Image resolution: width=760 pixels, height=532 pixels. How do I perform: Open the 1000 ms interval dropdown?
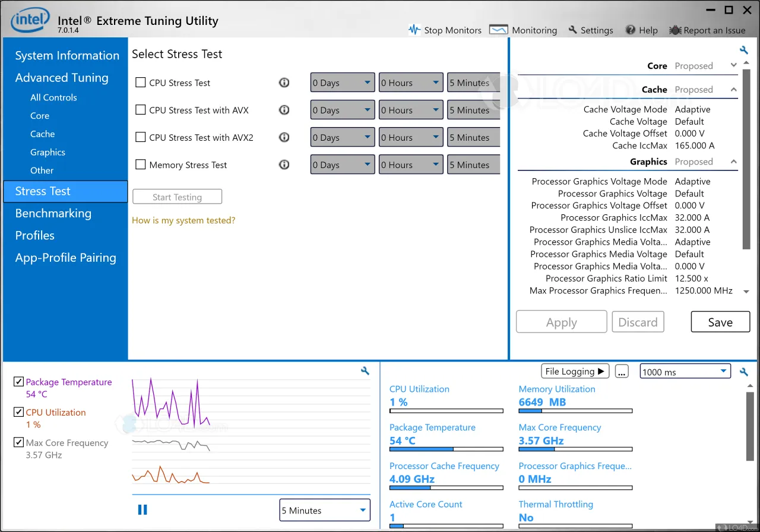(x=685, y=372)
